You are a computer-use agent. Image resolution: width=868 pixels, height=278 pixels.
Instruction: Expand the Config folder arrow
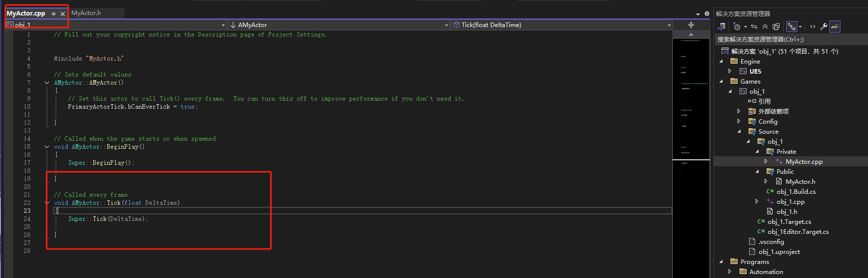pyautogui.click(x=739, y=121)
